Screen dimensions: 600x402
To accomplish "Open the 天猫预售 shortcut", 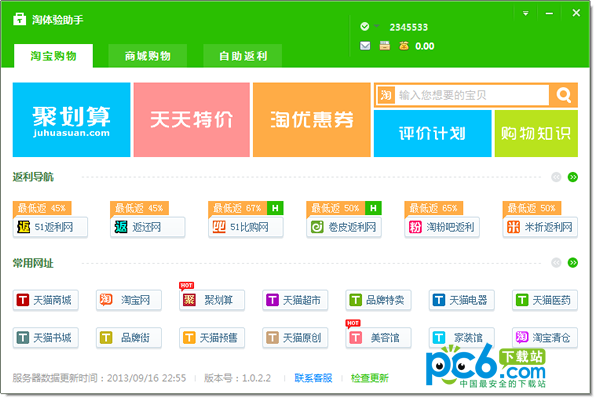I will [x=212, y=338].
